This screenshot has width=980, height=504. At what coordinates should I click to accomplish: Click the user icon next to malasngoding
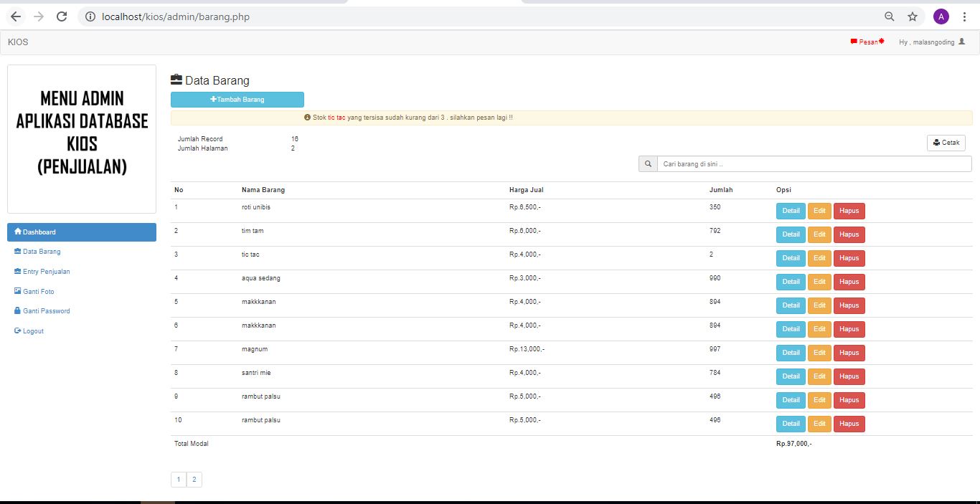click(x=962, y=42)
